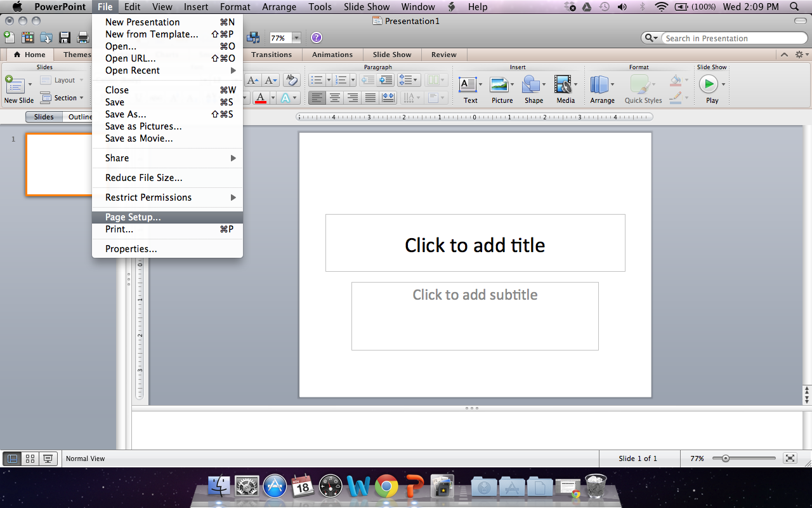
Task: Toggle Align Text Right
Action: pyautogui.click(x=353, y=98)
